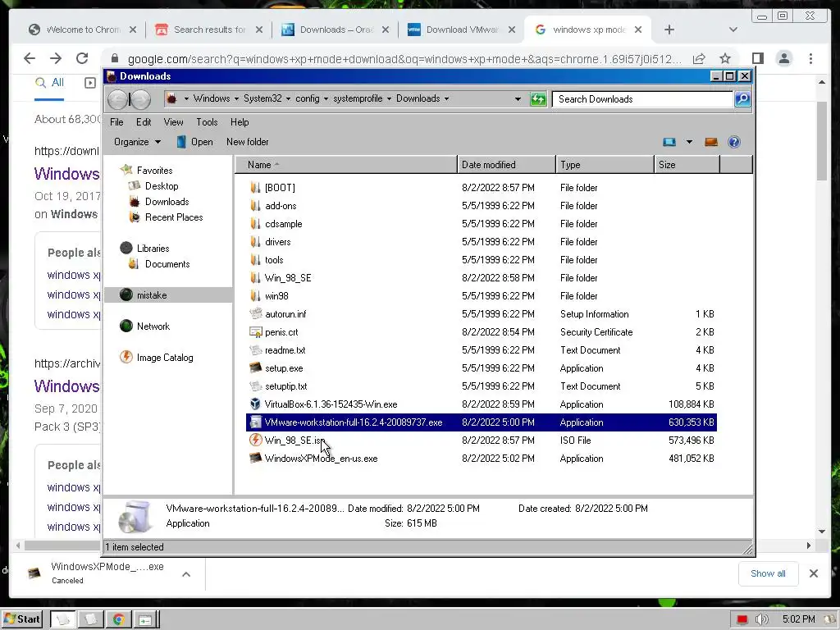Select Documents under Libraries
The image size is (840, 630).
coord(167,264)
